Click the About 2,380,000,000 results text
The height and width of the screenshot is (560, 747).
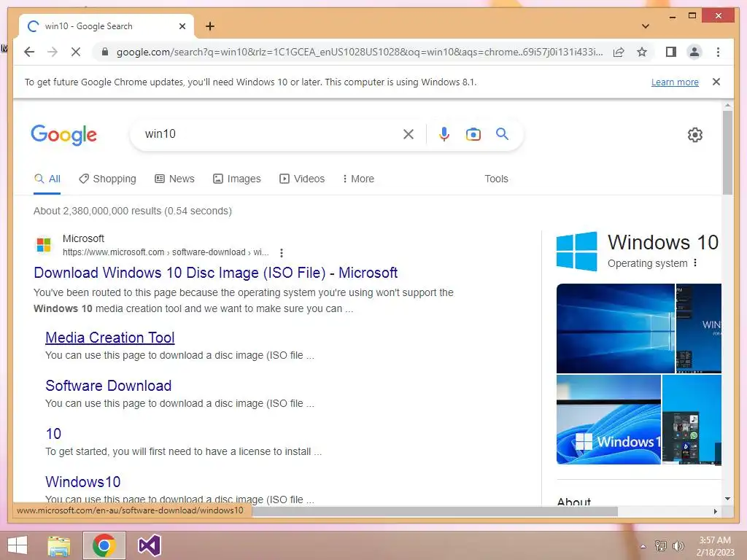[133, 211]
